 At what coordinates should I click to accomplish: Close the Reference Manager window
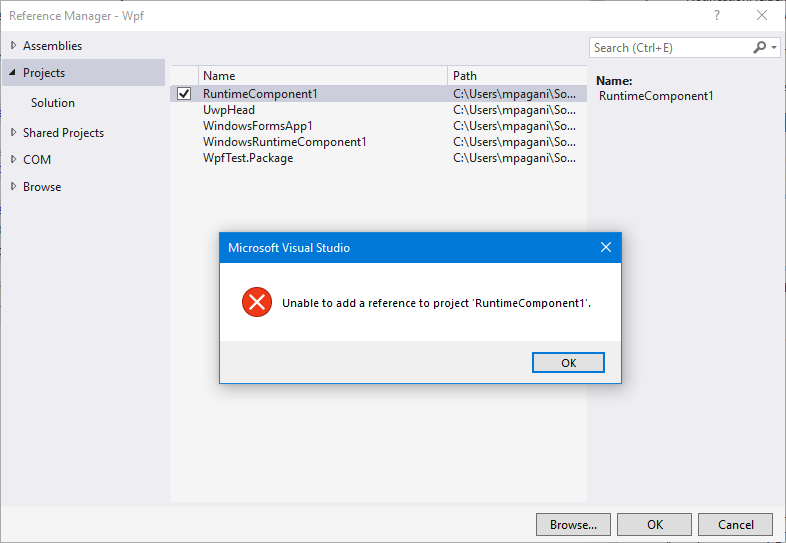pos(762,16)
